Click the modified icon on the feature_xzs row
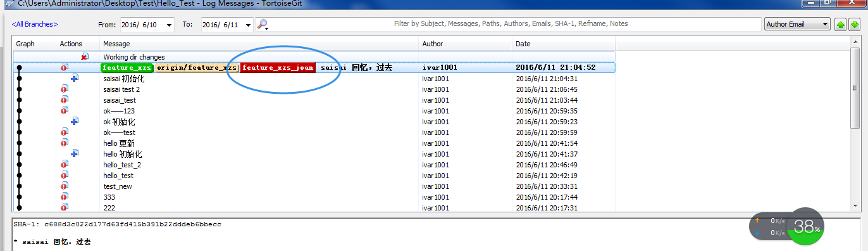The image size is (868, 251). pos(64,67)
